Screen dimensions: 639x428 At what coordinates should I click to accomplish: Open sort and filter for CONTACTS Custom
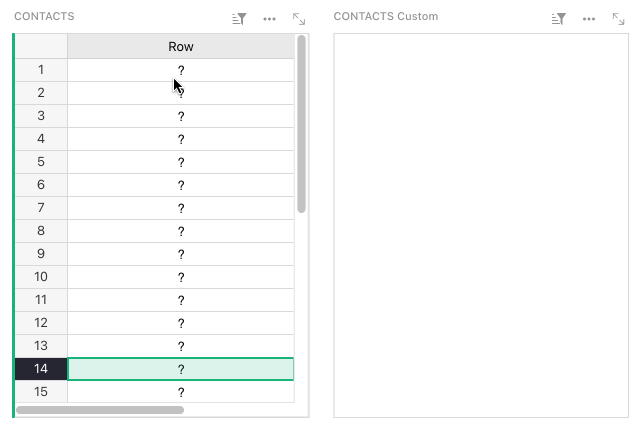pyautogui.click(x=559, y=18)
